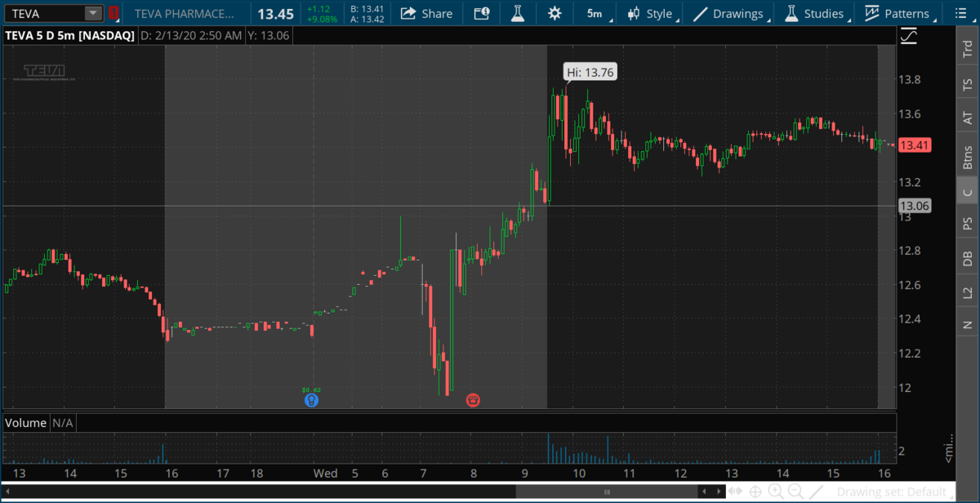Viewport: 980px width, 503px height.
Task: Click the N/A volume value
Action: [x=64, y=423]
